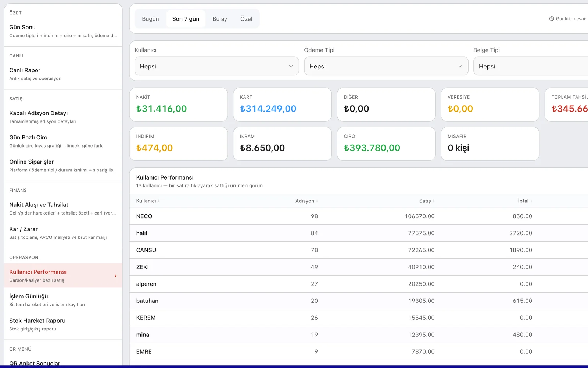The height and width of the screenshot is (368, 588).
Task: Click the KEREM user row
Action: pos(359,318)
